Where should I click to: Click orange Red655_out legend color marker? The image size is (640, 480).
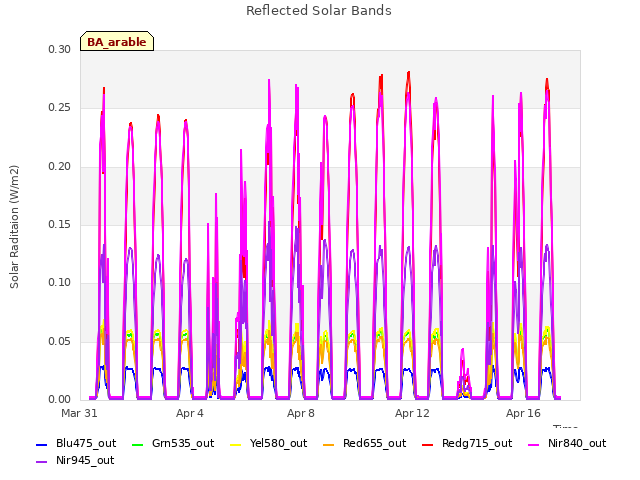pos(329,444)
